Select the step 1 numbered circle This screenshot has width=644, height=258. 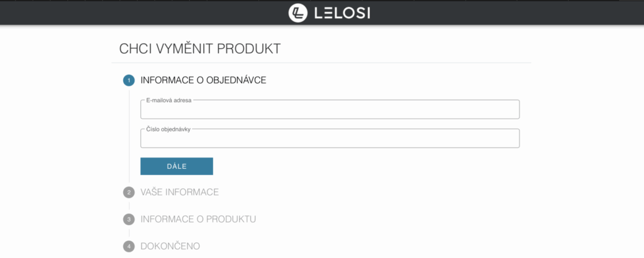click(x=129, y=80)
